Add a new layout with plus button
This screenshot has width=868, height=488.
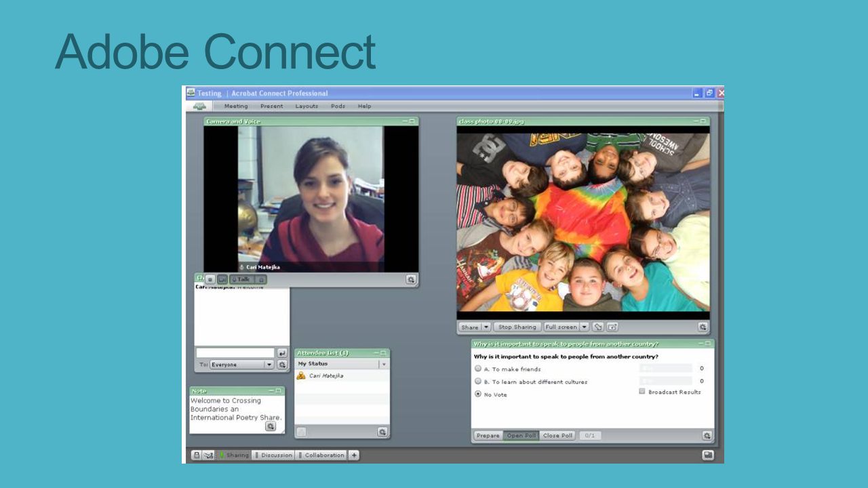click(x=354, y=455)
